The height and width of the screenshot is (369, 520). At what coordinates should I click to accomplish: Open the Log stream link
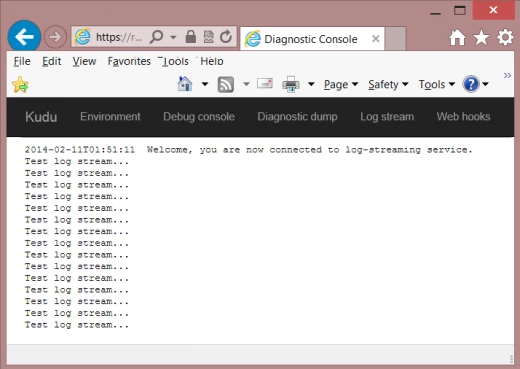pos(387,117)
